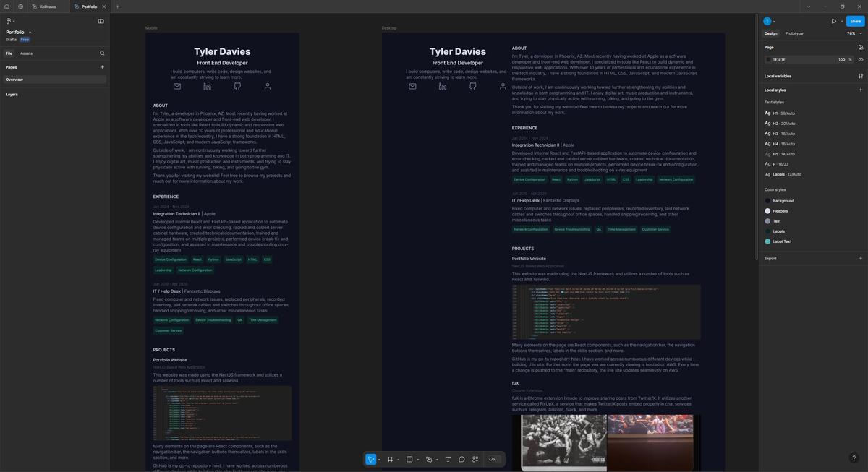
Task: Click the Share button
Action: click(855, 22)
